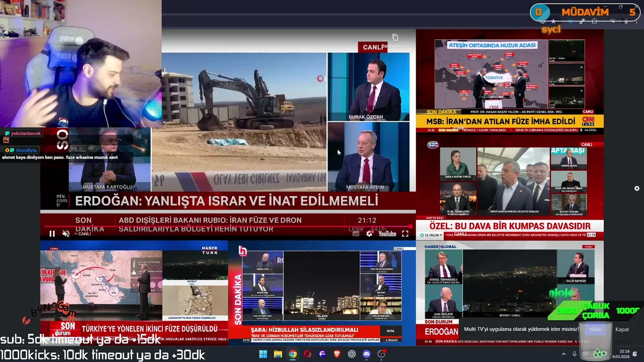This screenshot has width=644, height=362.
Task: Open Chrome extensions puzzle icon
Action: (594, 21)
